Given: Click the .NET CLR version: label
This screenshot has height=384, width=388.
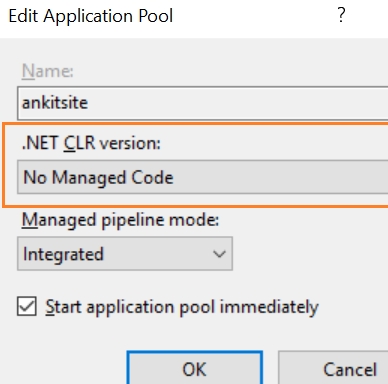Looking at the screenshot, I should coord(91,143).
